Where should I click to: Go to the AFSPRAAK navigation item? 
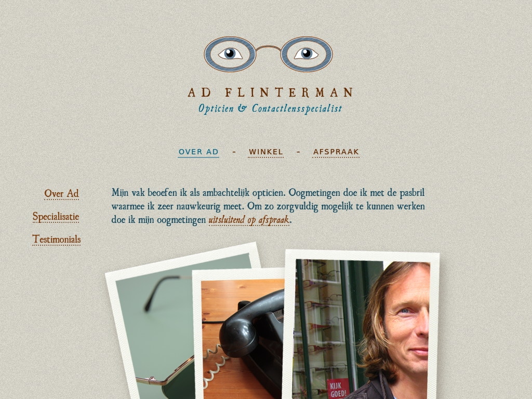336,152
